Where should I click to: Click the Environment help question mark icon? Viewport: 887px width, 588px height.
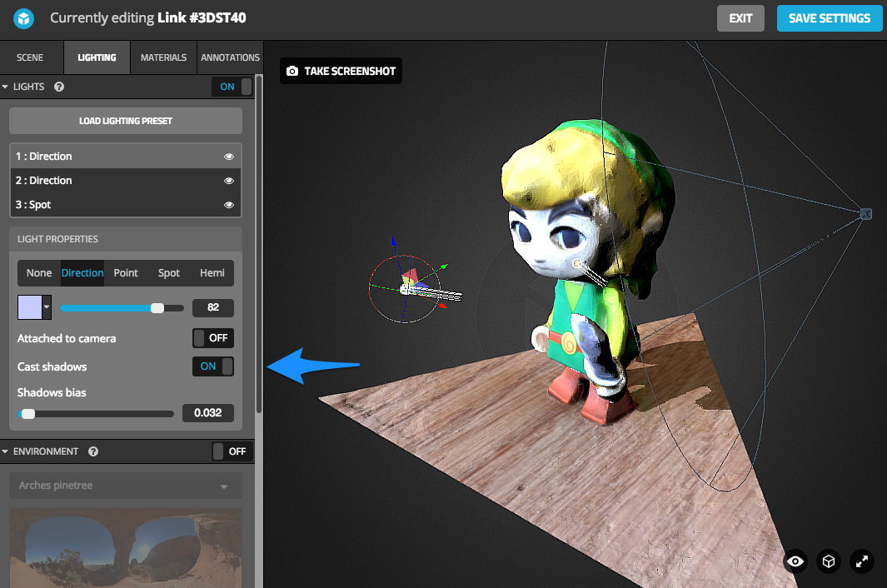(x=92, y=451)
